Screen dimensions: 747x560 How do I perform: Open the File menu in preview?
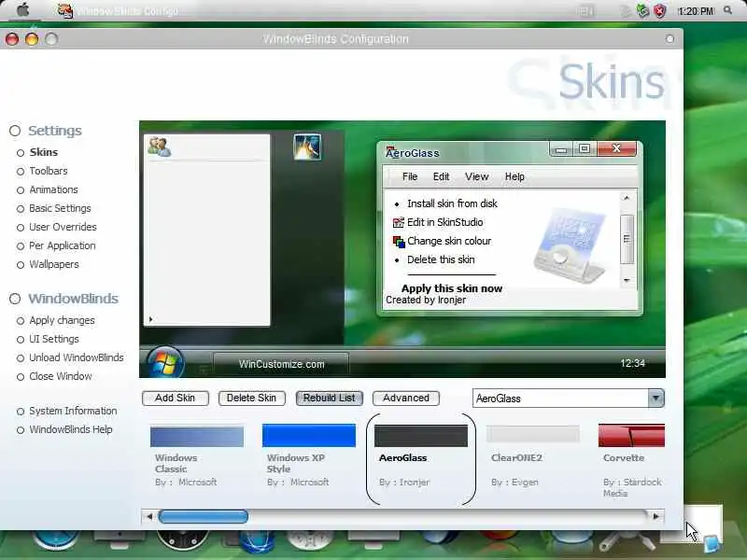410,176
